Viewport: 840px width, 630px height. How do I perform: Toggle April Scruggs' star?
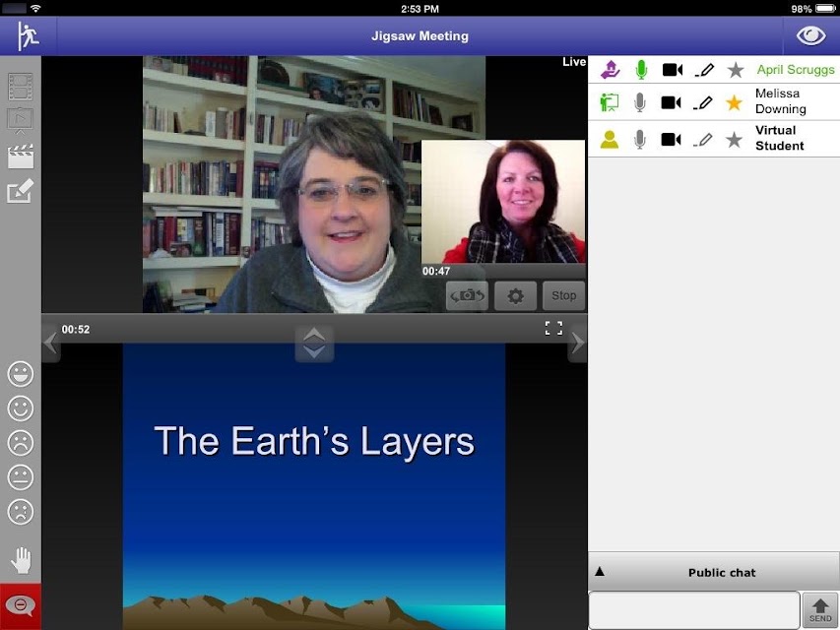click(x=736, y=70)
